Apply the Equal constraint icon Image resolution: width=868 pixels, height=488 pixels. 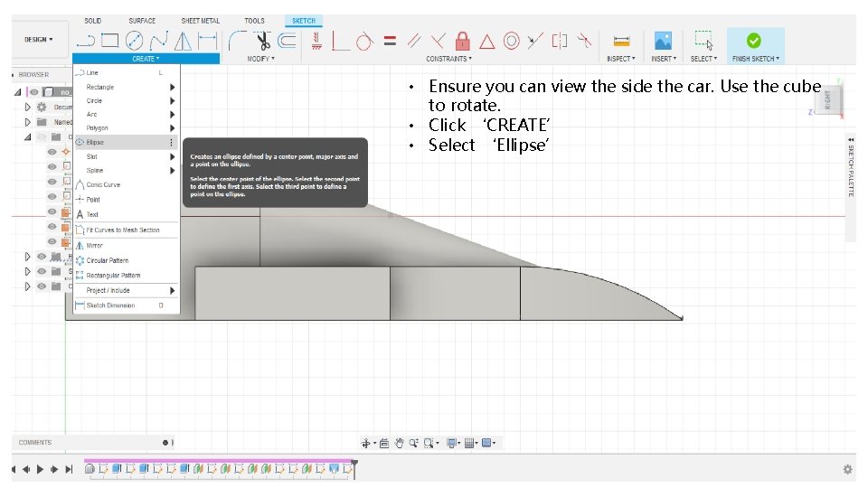[x=390, y=41]
